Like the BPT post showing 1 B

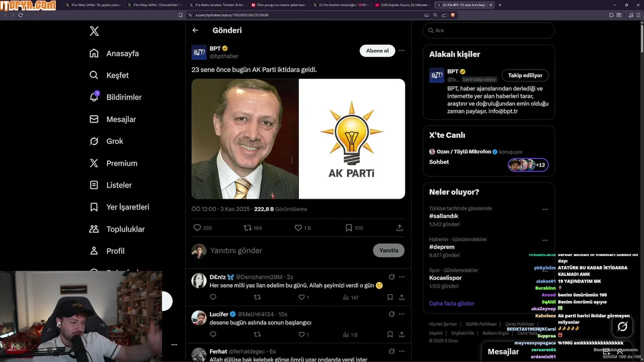(x=298, y=228)
